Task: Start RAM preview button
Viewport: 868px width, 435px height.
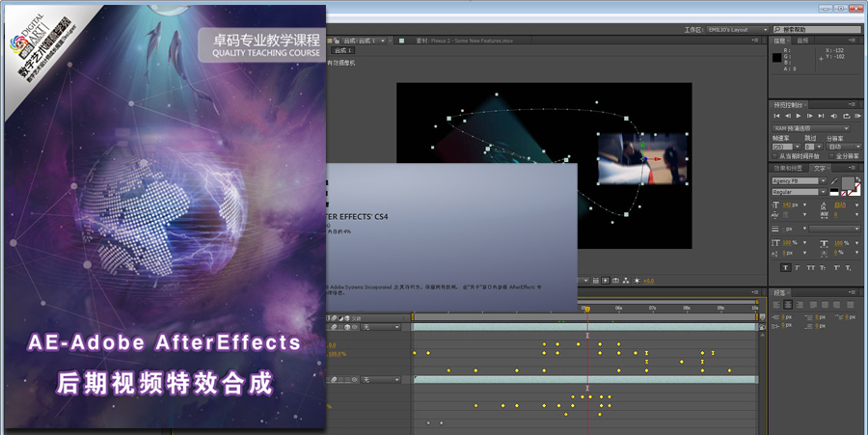Action: click(x=857, y=116)
